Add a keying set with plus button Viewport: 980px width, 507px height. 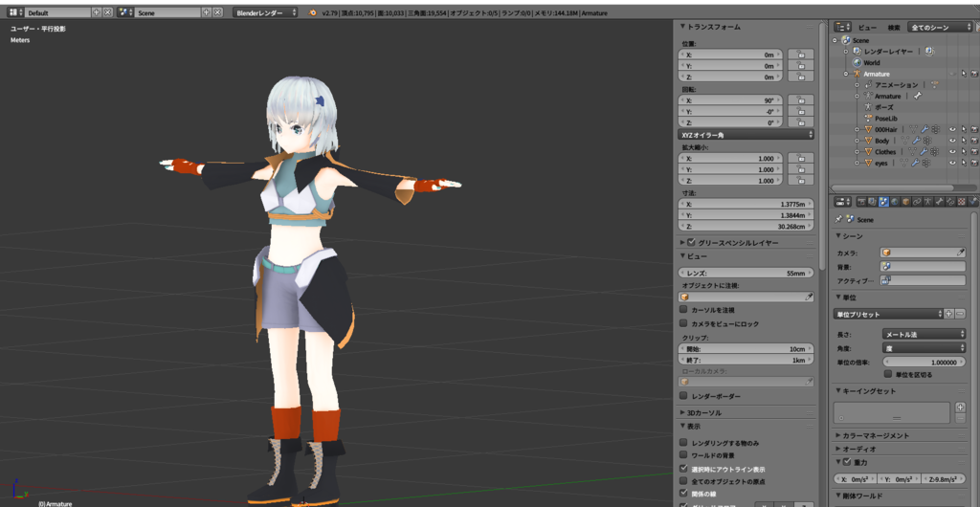(x=961, y=408)
